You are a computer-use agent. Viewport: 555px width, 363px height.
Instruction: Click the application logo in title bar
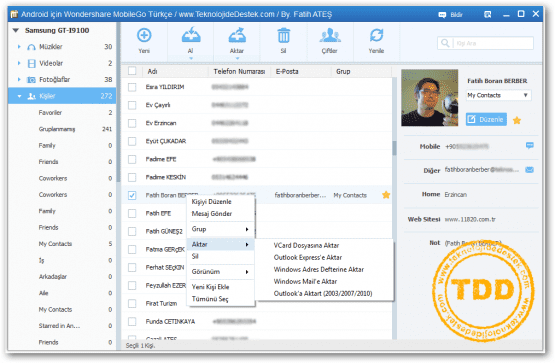click(14, 14)
